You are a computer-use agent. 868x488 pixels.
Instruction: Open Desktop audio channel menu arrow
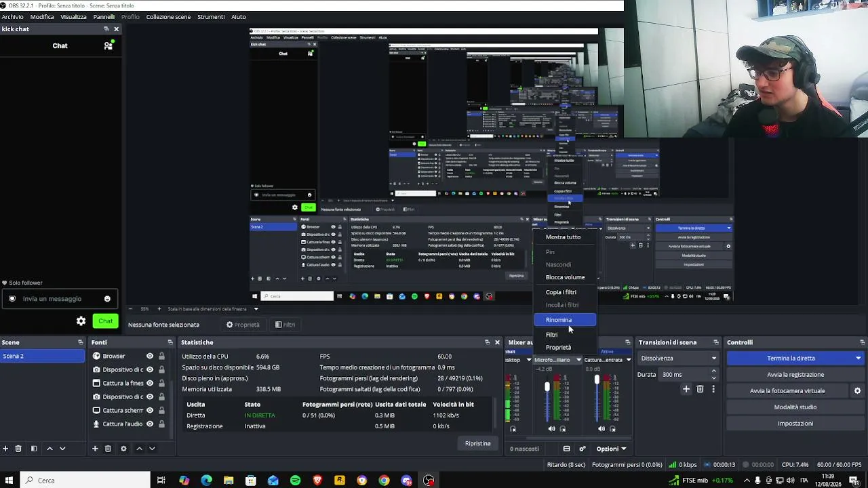(x=529, y=360)
